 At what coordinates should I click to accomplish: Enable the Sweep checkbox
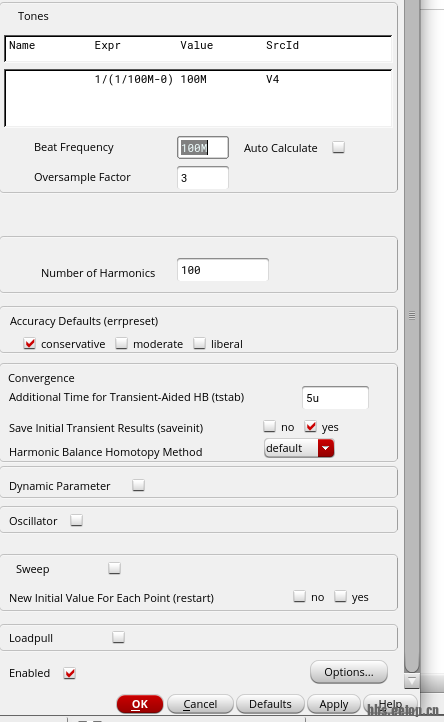[115, 568]
